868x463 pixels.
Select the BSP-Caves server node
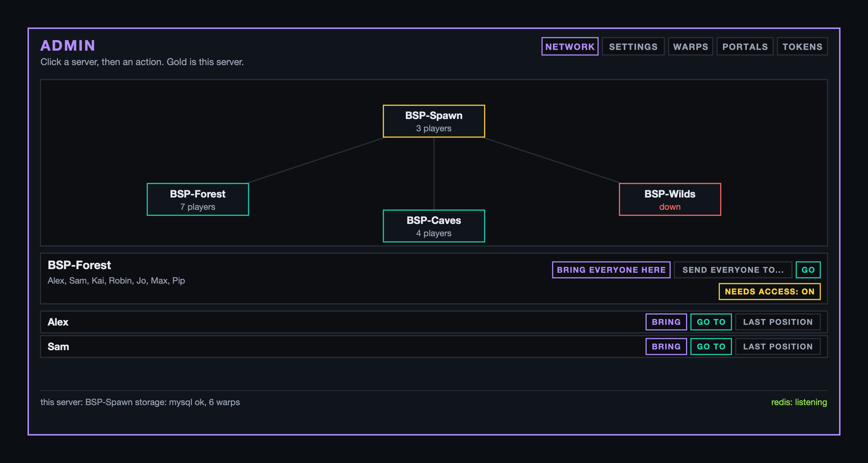point(434,226)
